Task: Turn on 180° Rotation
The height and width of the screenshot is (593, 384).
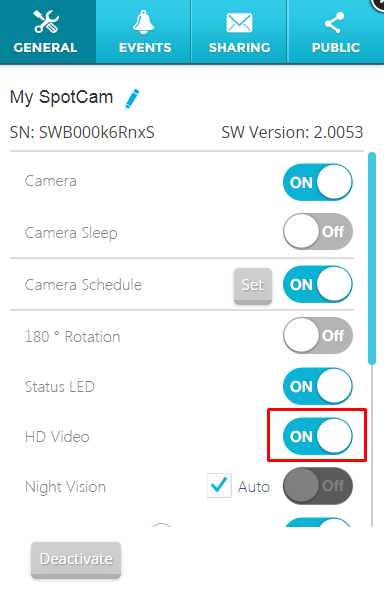Action: 318,335
